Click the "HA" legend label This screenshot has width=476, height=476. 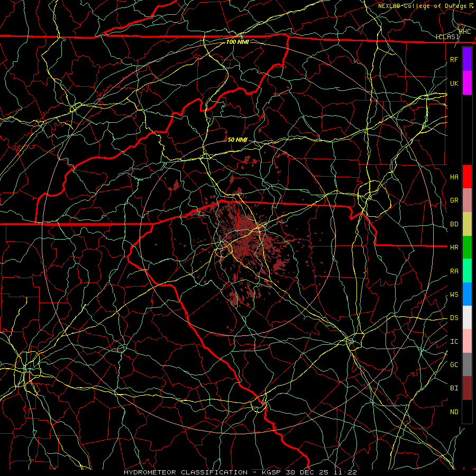click(x=454, y=177)
